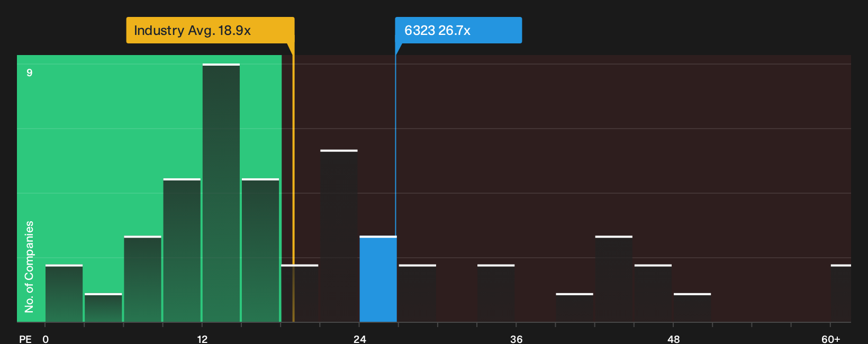868x344 pixels.
Task: Select the dark bar just left of PE 36
Action: click(x=496, y=293)
